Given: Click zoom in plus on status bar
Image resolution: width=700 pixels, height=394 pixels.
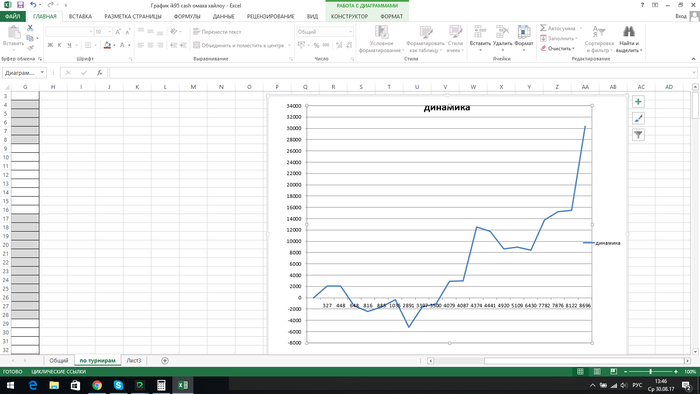Looking at the screenshot, I should (676, 371).
